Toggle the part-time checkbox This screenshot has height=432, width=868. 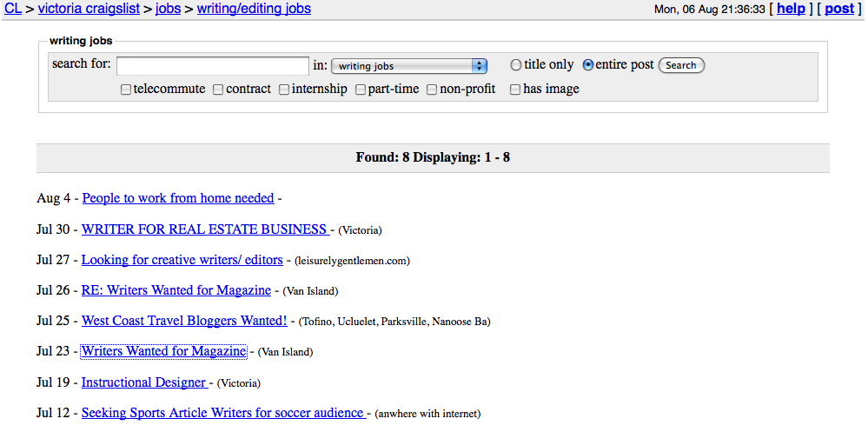[361, 90]
